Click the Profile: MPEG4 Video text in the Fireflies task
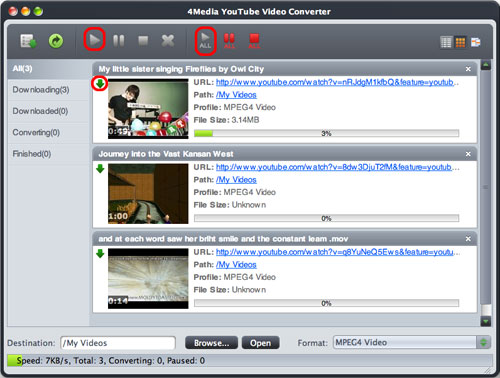The image size is (500, 378). 235,107
